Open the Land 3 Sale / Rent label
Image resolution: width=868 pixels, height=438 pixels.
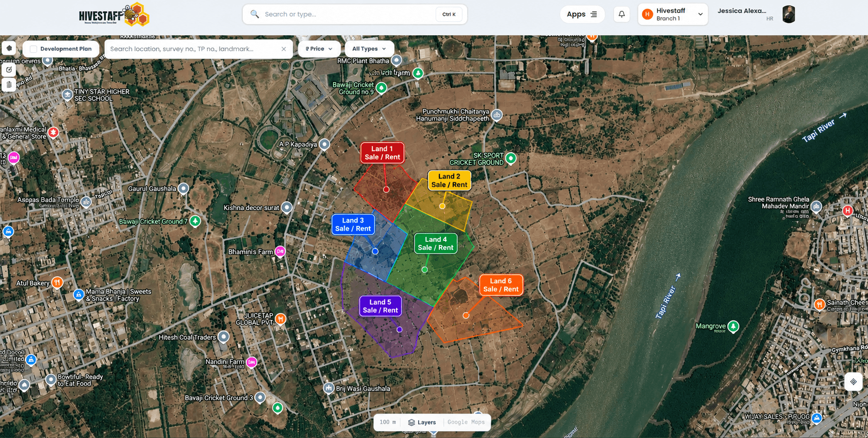353,225
